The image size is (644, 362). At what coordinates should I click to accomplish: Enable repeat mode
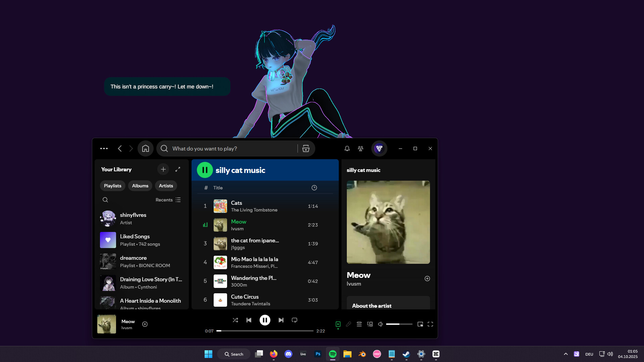294,320
